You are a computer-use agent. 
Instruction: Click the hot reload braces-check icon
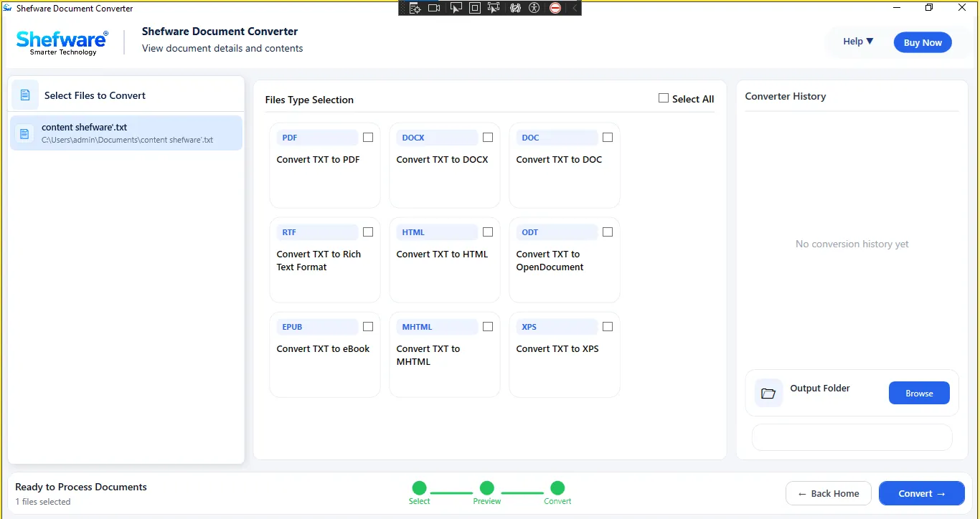[x=515, y=8]
